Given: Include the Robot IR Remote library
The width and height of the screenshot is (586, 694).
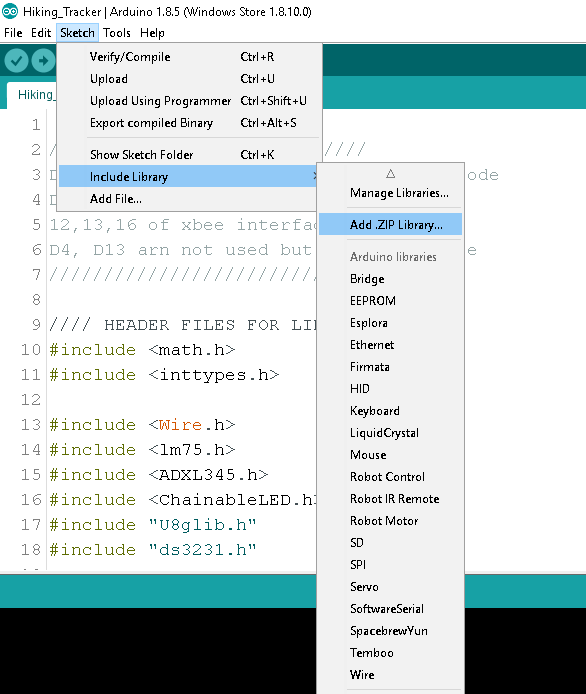Looking at the screenshot, I should pyautogui.click(x=390, y=499).
